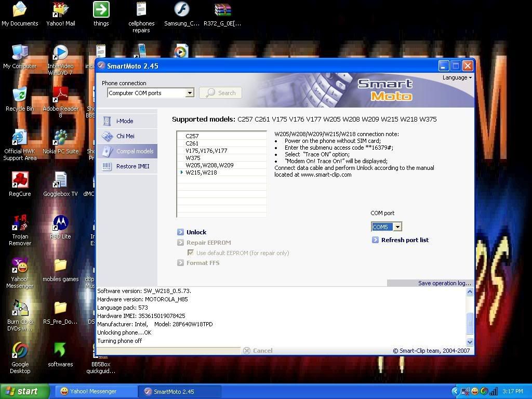Open the 'things' desktop shortcut
This screenshot has width=532, height=399.
tap(101, 14)
